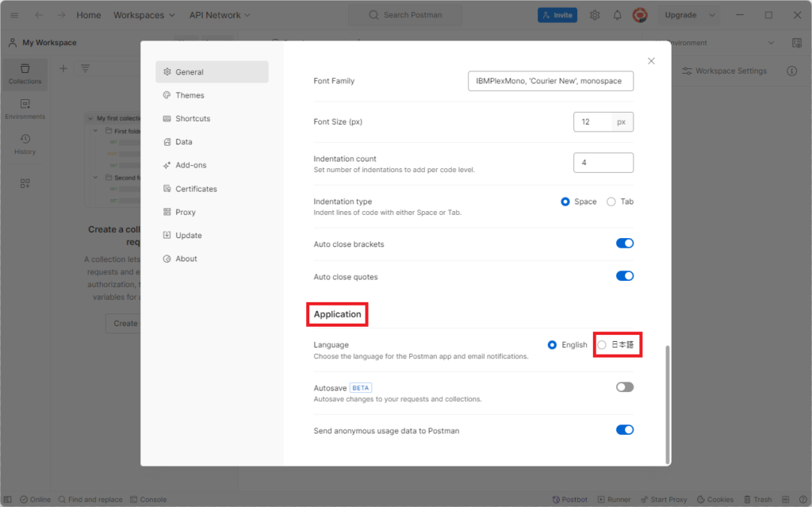Go back with the left arrow
The width and height of the screenshot is (812, 507).
pyautogui.click(x=39, y=15)
